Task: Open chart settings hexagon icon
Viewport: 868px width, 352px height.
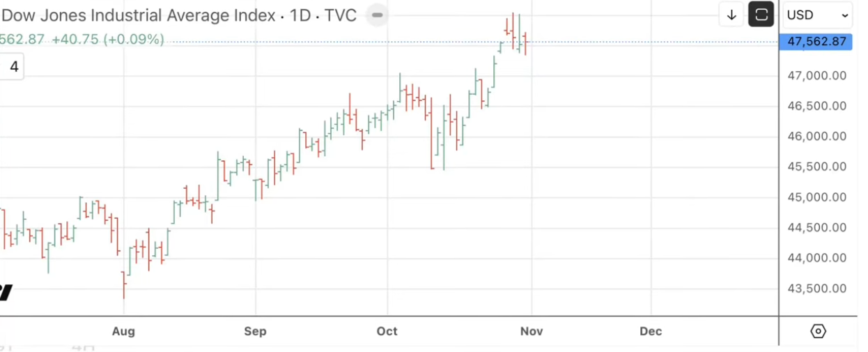Action: point(819,331)
